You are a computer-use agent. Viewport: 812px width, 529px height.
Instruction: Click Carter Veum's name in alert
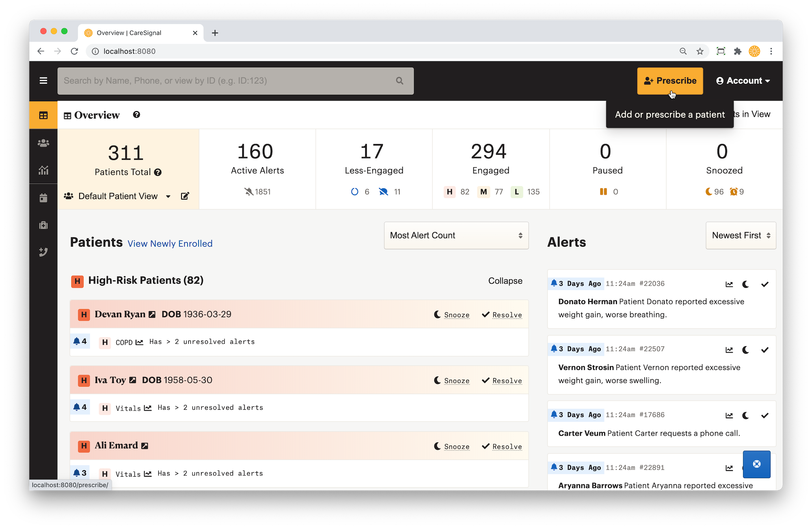[x=582, y=433]
